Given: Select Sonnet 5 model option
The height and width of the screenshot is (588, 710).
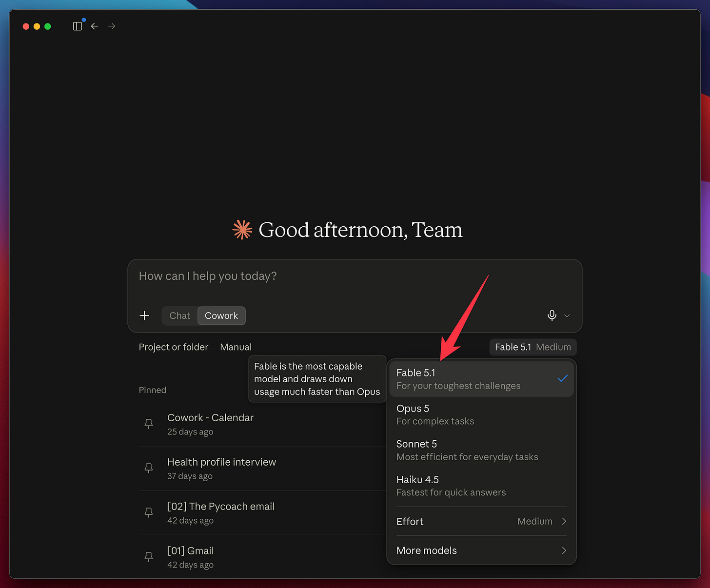Looking at the screenshot, I should pyautogui.click(x=481, y=450).
